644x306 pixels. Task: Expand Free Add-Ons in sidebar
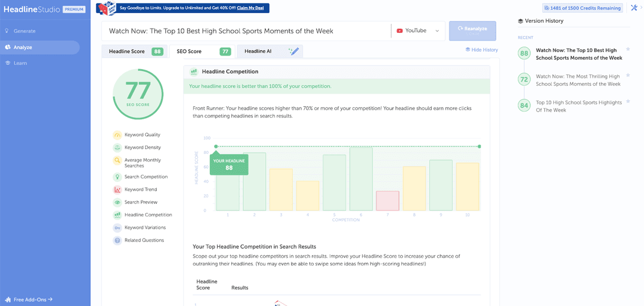[33, 299]
